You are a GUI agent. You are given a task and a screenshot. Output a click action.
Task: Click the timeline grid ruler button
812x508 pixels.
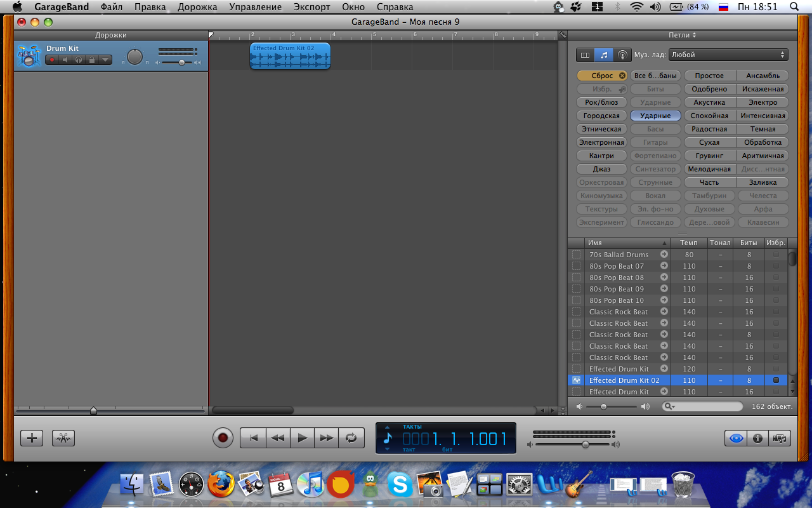[x=562, y=35]
